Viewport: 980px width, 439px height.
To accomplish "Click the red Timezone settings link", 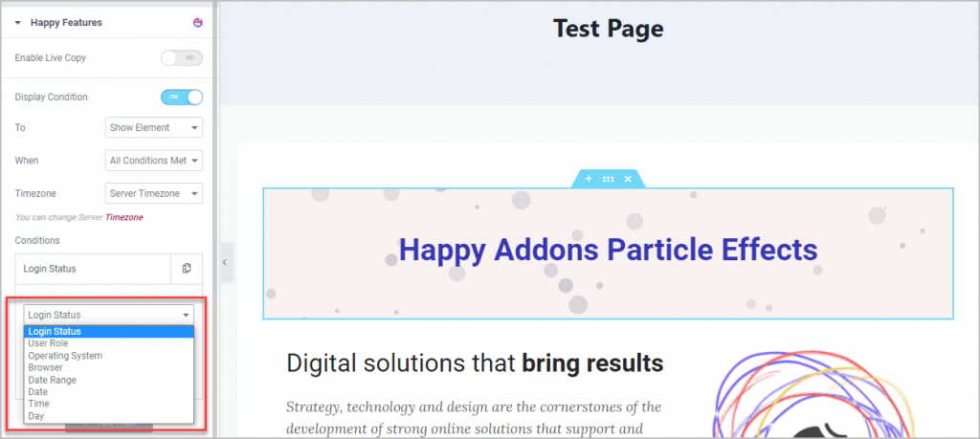I will coord(124,217).
